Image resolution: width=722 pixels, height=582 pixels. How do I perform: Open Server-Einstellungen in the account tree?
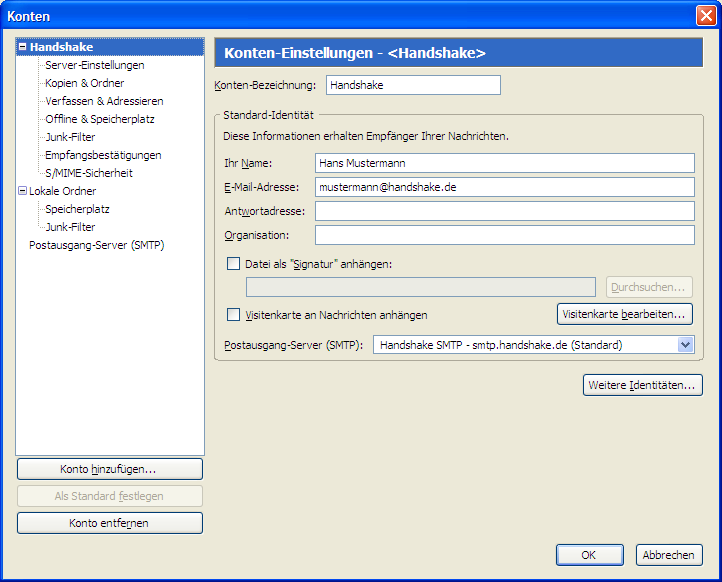point(94,65)
